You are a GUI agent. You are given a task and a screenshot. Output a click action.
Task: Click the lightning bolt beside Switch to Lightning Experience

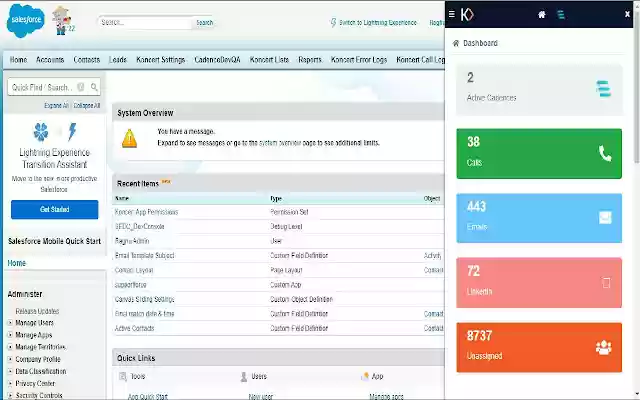click(333, 22)
